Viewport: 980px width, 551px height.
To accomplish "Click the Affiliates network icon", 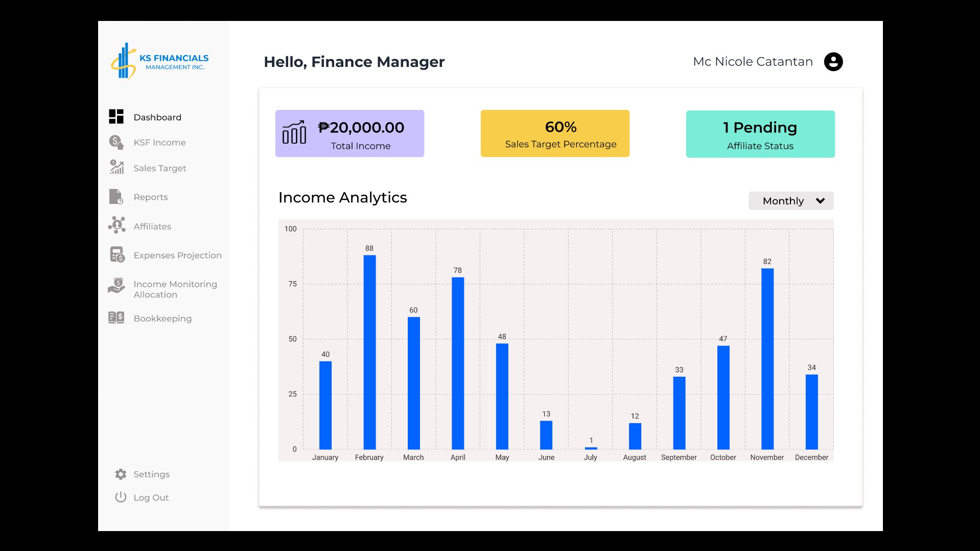I will pos(116,225).
